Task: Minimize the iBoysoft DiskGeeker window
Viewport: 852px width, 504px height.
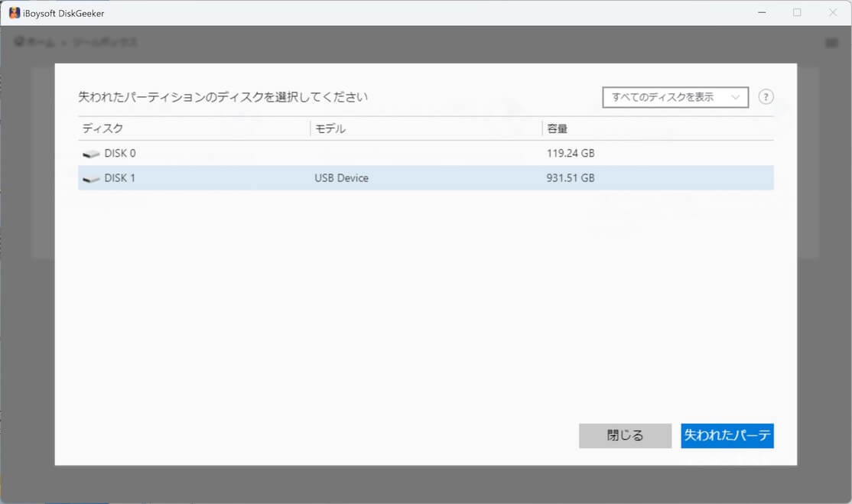Action: click(762, 12)
